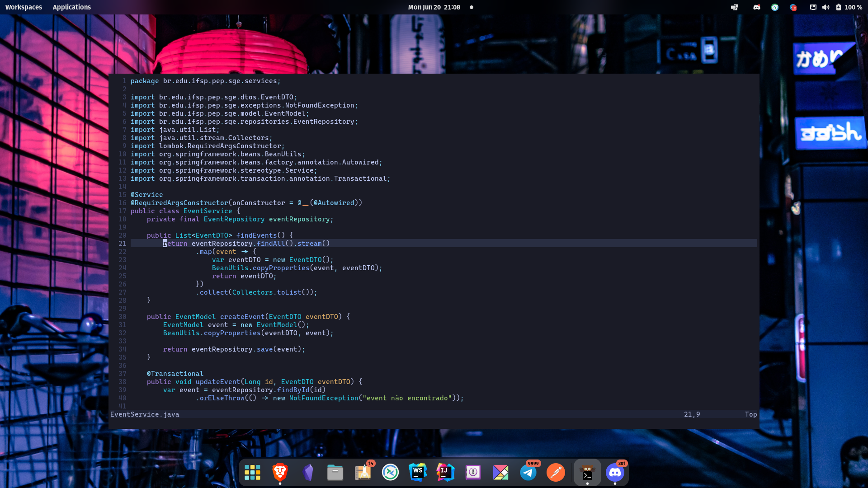
Task: Open the wired network status icon
Action: 813,7
